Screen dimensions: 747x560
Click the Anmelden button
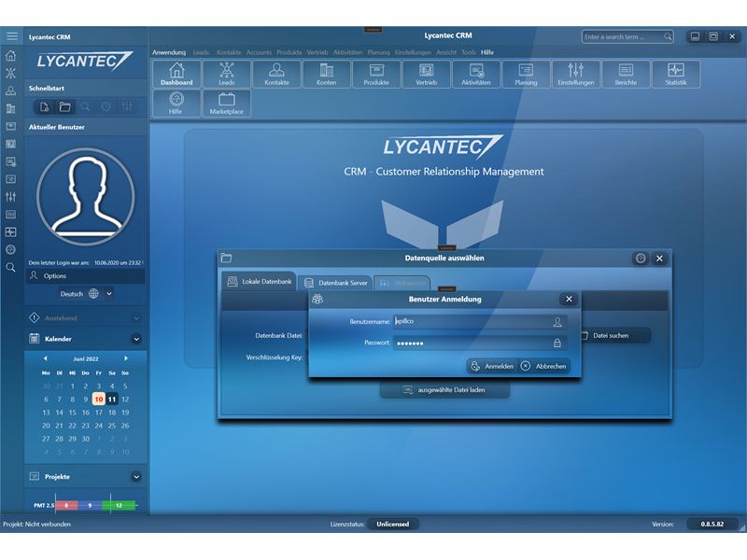(x=492, y=366)
